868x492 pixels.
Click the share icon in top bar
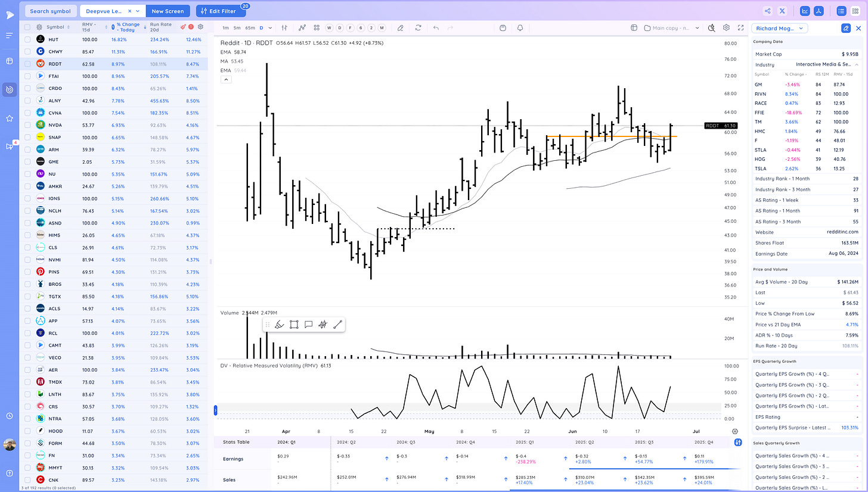[x=767, y=11]
